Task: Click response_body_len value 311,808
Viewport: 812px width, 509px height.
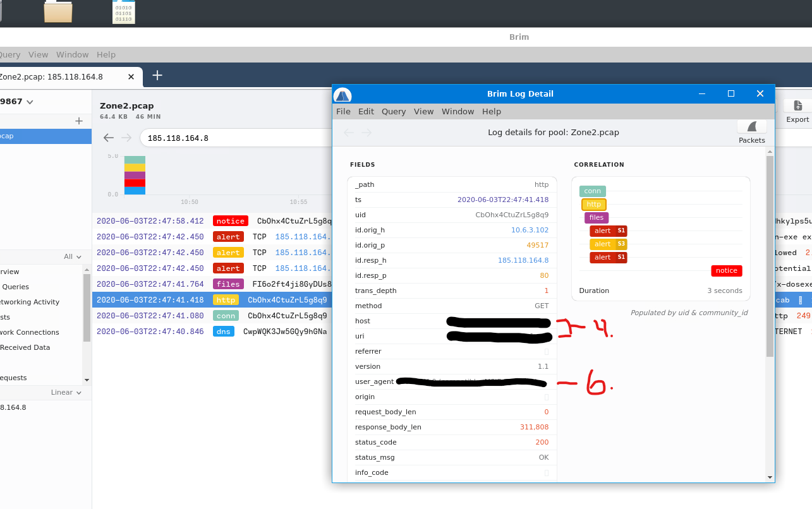Action: [x=534, y=427]
